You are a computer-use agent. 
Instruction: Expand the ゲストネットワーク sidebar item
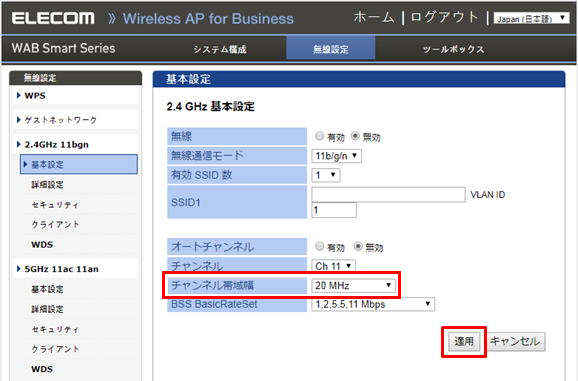point(57,120)
